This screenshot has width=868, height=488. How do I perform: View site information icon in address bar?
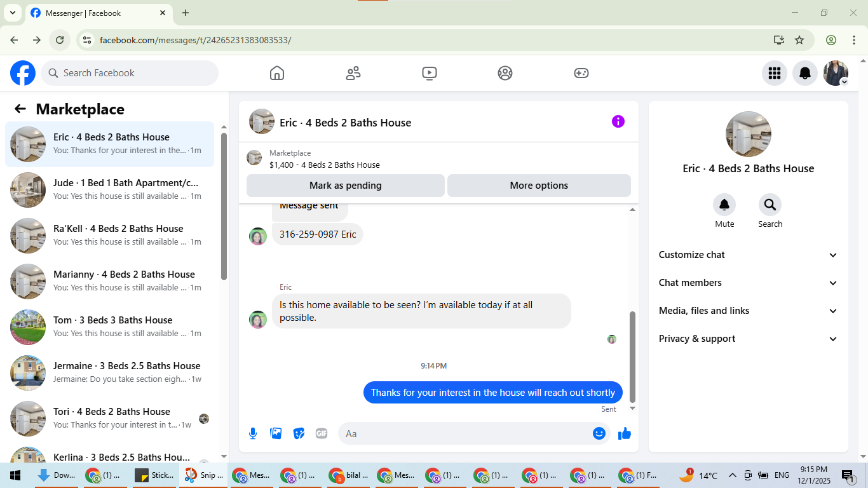(88, 40)
